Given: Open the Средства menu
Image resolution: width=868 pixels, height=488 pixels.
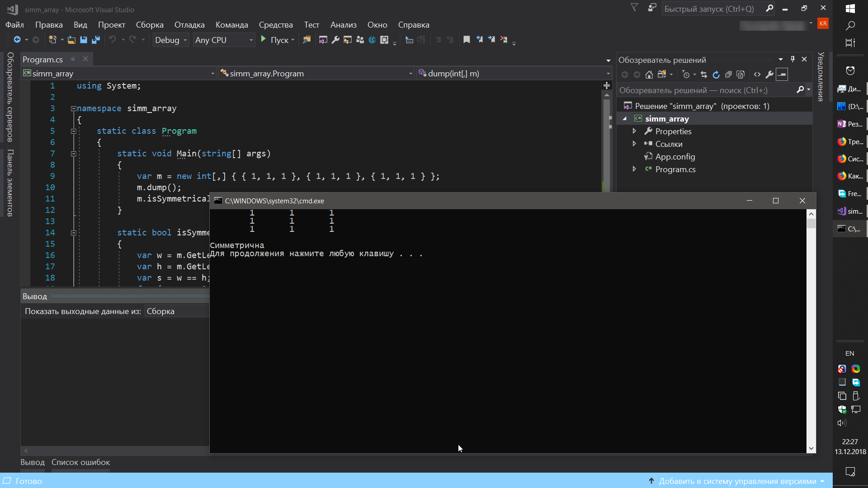Looking at the screenshot, I should [276, 25].
